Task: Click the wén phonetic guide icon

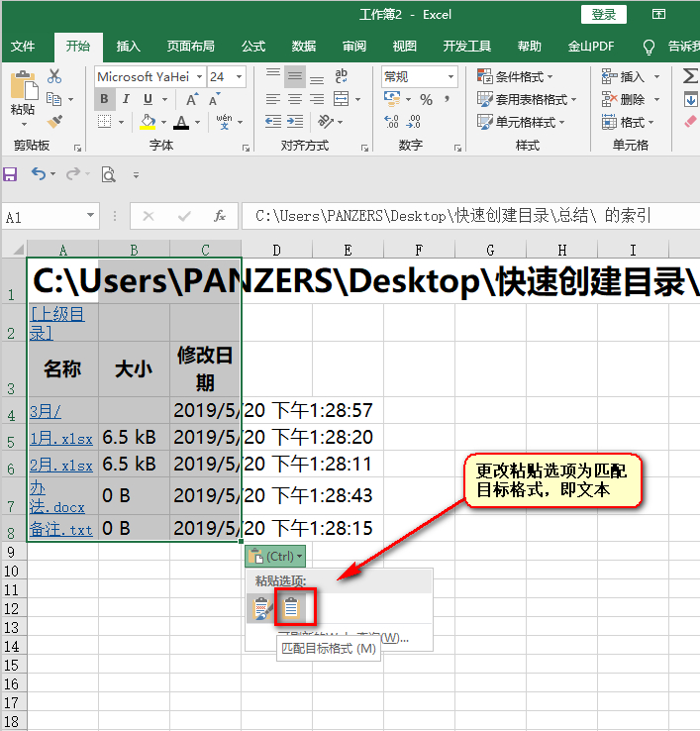Action: 224,121
